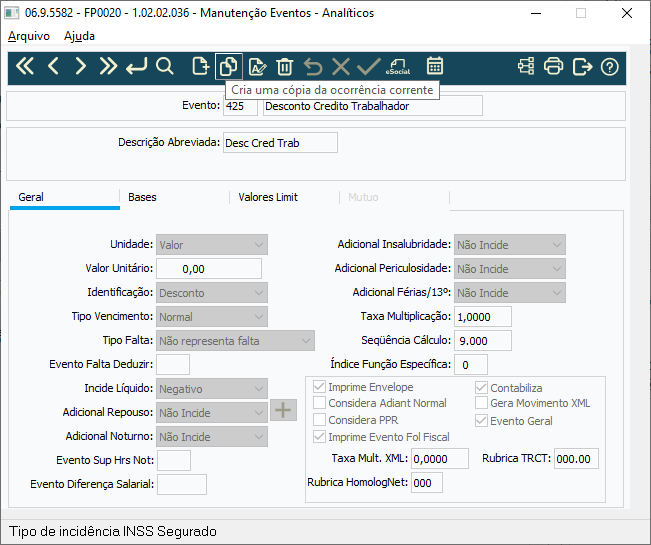The height and width of the screenshot is (545, 651).
Task: Click the copy current record icon
Action: pos(228,67)
